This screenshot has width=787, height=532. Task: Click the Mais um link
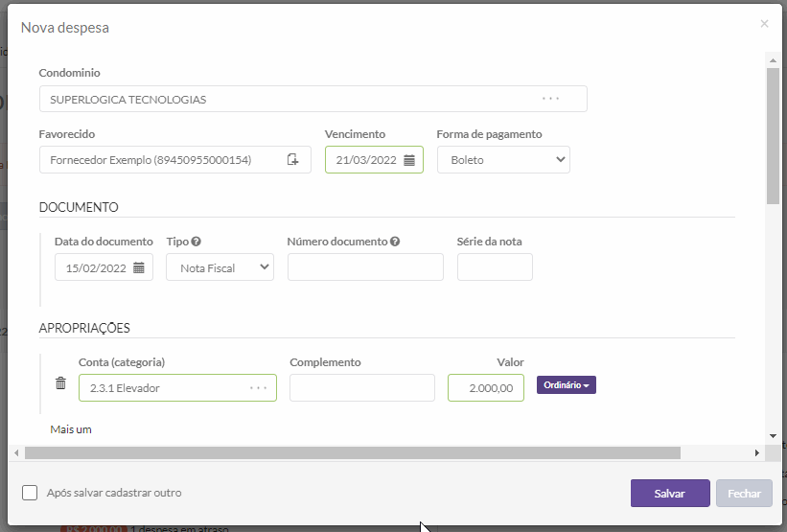(71, 429)
